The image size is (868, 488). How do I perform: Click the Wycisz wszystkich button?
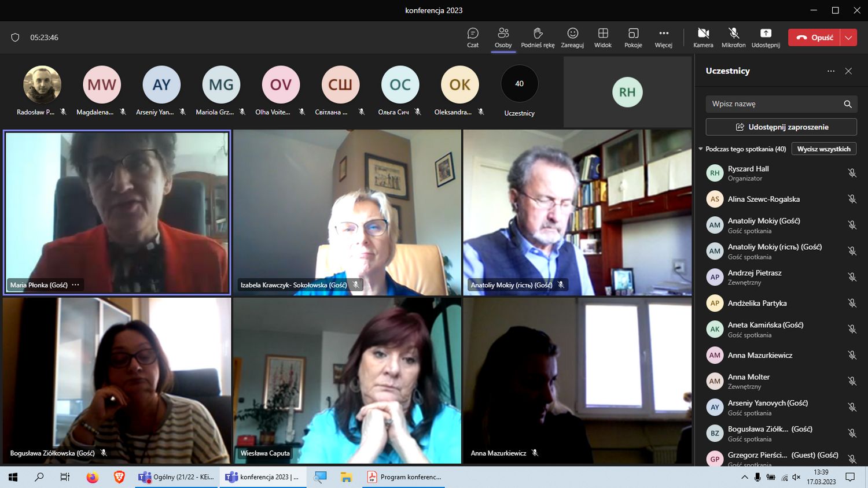(x=823, y=149)
